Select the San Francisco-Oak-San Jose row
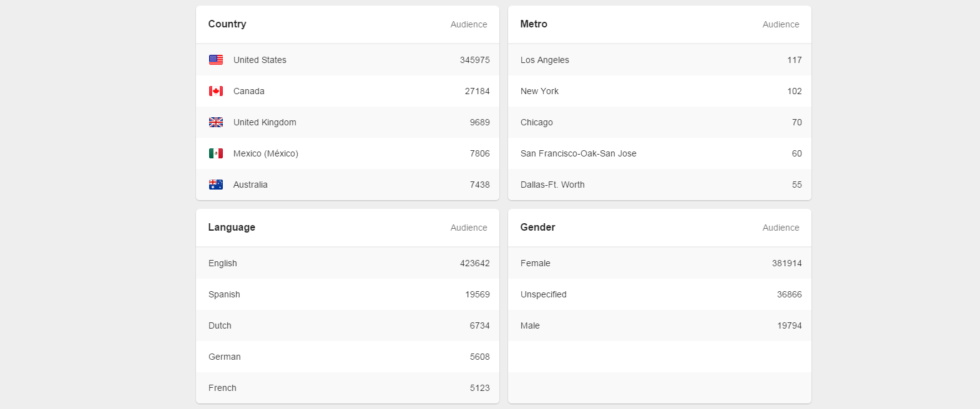This screenshot has height=409, width=980. 659,153
